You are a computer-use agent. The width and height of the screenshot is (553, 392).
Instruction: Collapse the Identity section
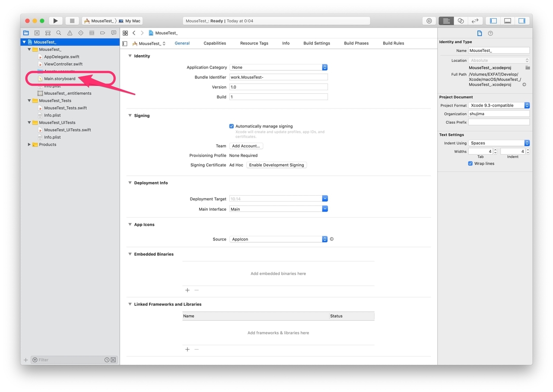(130, 56)
